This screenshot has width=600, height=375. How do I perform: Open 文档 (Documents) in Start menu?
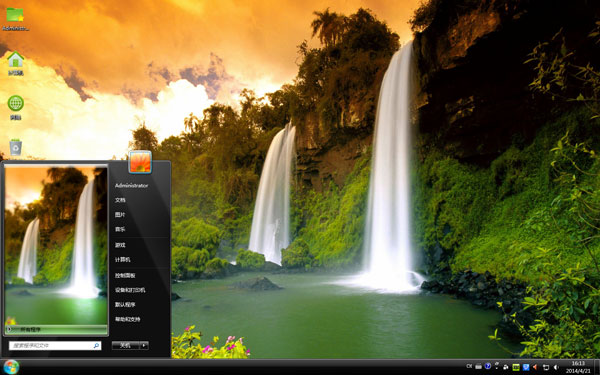(x=120, y=200)
